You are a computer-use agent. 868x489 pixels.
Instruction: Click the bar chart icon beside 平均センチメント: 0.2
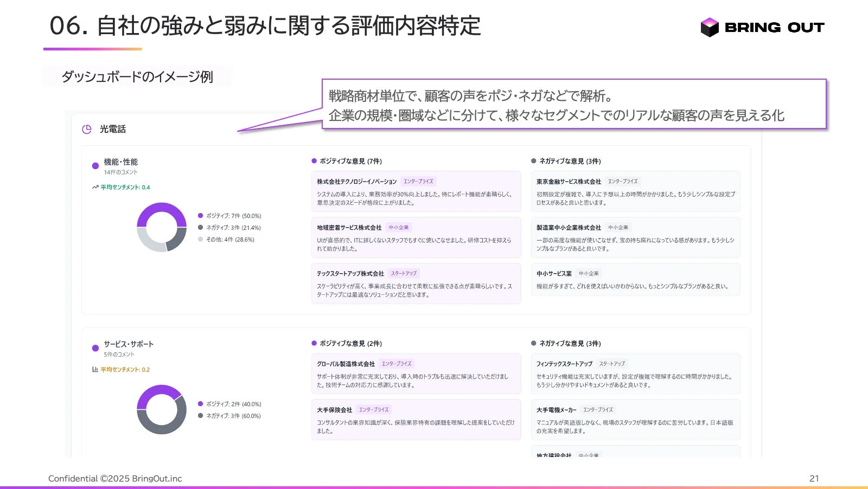[94, 369]
